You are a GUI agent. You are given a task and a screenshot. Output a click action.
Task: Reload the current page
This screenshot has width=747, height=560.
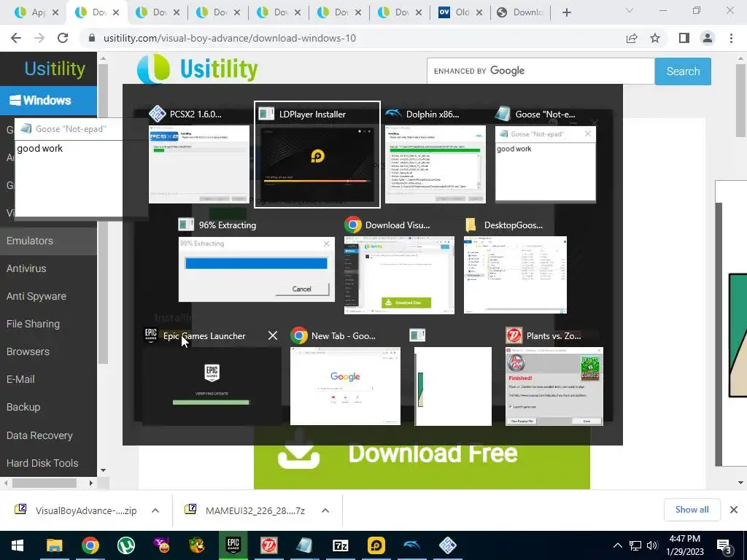point(63,38)
